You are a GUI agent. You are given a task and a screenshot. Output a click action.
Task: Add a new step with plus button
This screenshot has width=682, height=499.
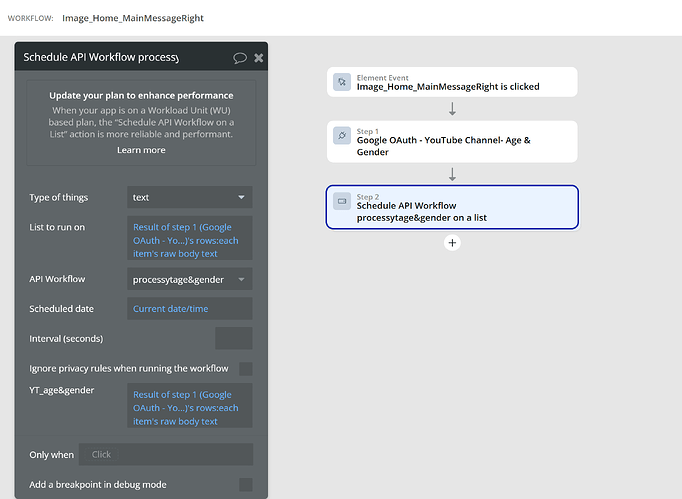click(452, 242)
